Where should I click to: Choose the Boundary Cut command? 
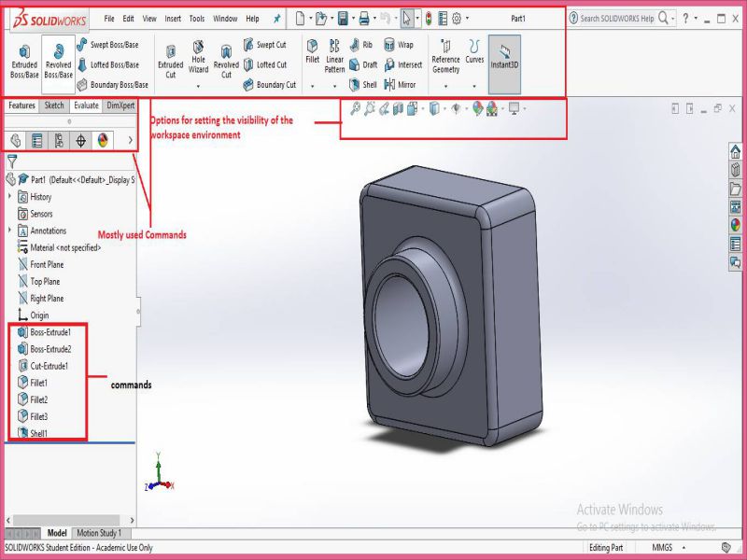pos(269,85)
